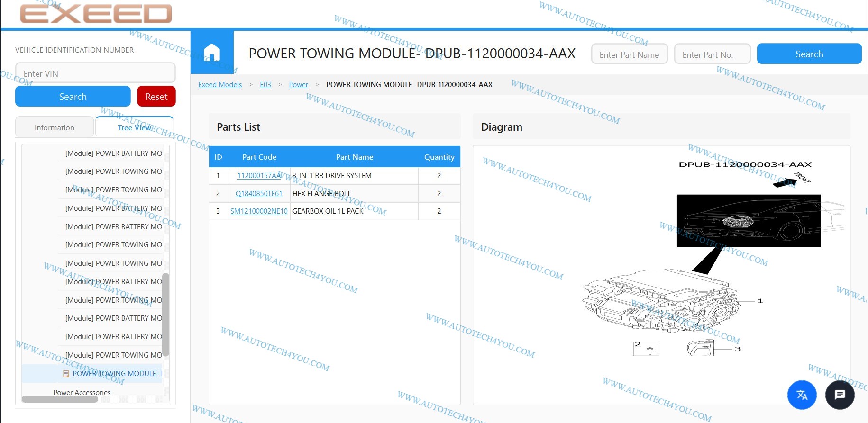Click the ID cell of the GEARBOX OIL row
The height and width of the screenshot is (423, 868).
pos(218,211)
